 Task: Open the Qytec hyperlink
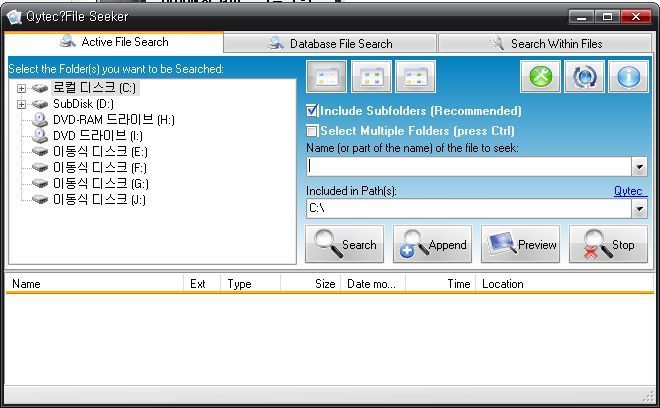pos(628,191)
